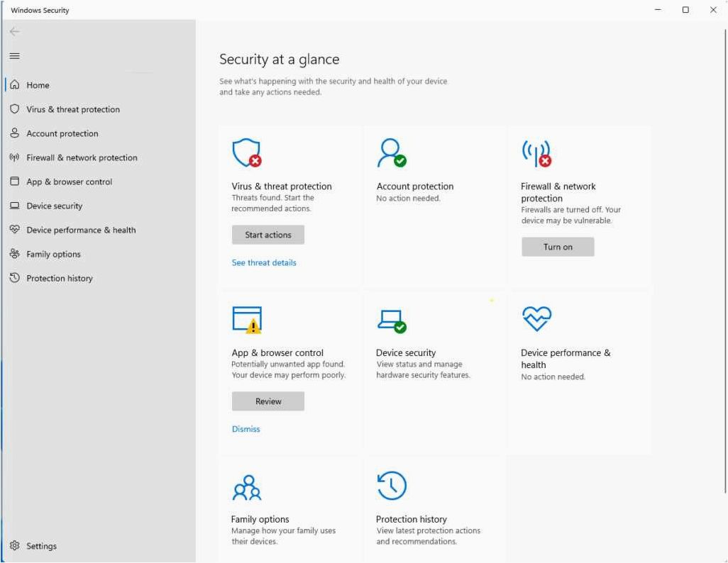Click the sidebar history clock icon

pos(15,277)
